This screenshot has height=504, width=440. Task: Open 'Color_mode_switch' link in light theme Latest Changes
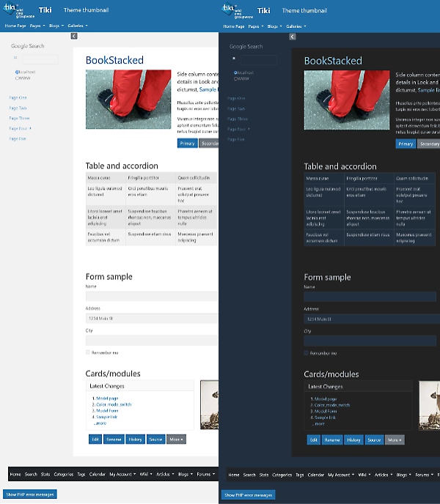coord(113,405)
